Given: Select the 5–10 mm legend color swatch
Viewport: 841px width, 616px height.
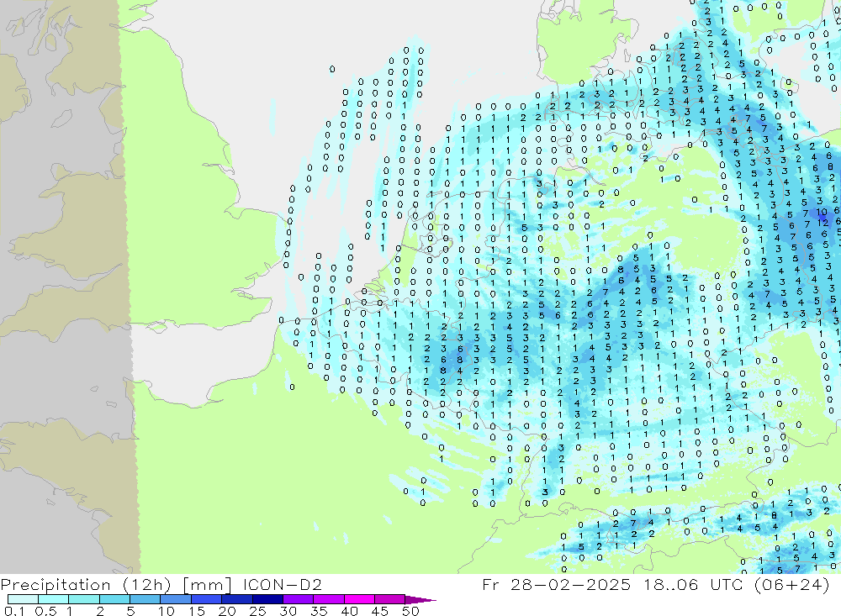Looking at the screenshot, I should click(145, 599).
